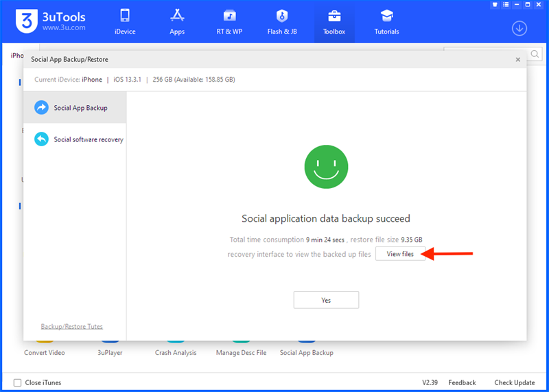This screenshot has height=392, width=549.
Task: Open the Backup/Restore Tutes link
Action: click(72, 327)
